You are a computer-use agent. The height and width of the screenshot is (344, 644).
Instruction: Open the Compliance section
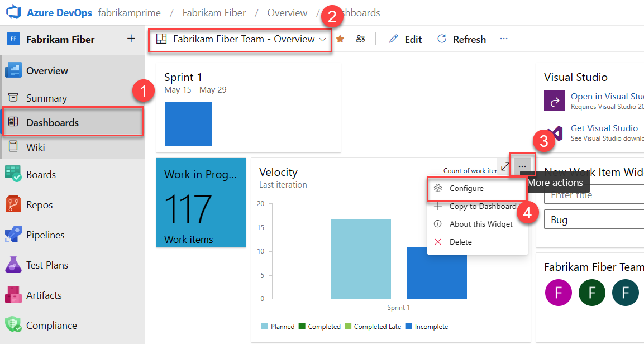tap(14, 325)
